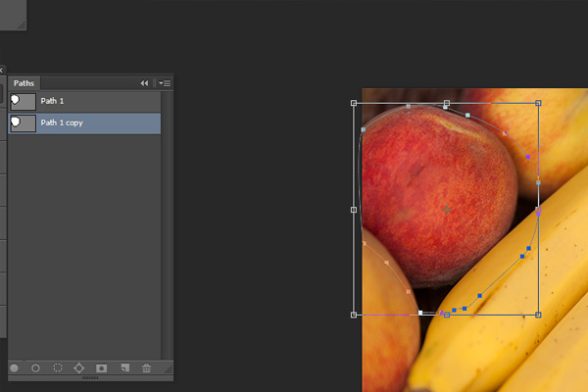Screen dimensions: 588x392
Task: Grab the bottom-center transform handle
Action: tap(447, 315)
